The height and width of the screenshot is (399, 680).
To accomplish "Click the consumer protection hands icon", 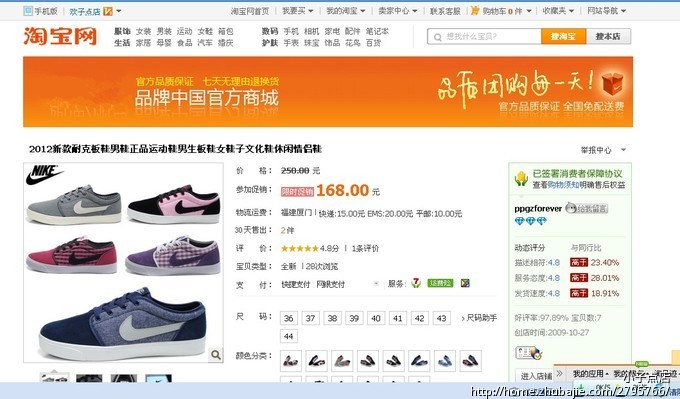I will (x=521, y=179).
